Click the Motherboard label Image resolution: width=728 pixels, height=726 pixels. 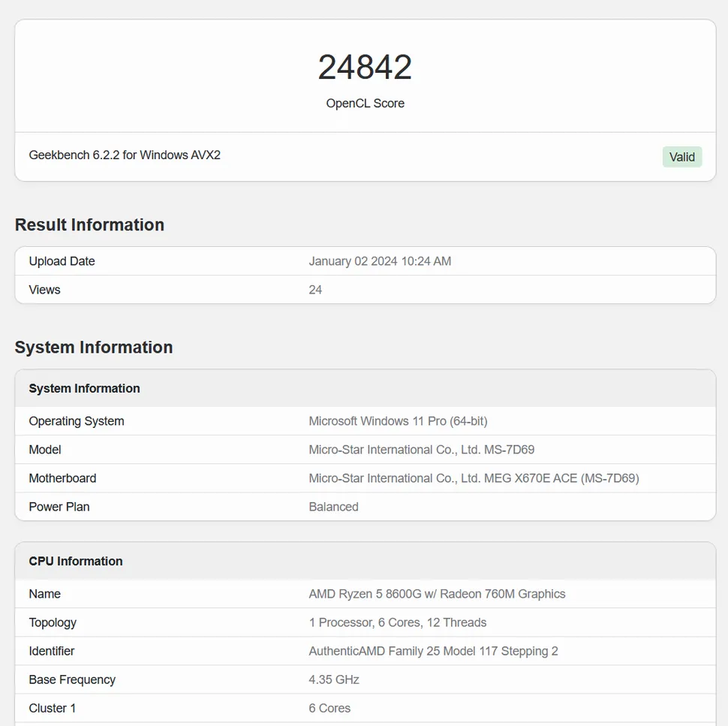click(63, 478)
